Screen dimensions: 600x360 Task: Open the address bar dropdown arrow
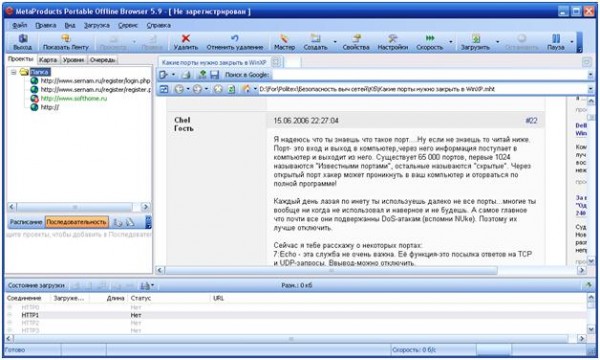pyautogui.click(x=590, y=89)
